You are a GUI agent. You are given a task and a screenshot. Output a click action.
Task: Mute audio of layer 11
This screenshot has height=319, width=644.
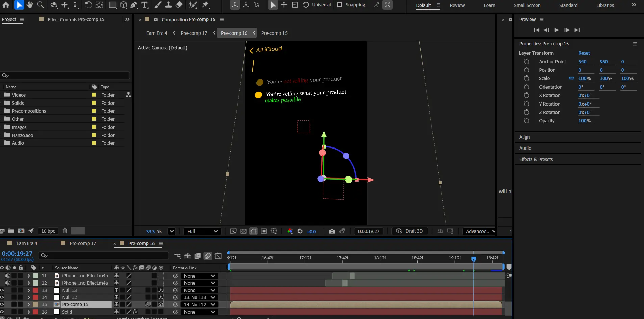(8, 276)
